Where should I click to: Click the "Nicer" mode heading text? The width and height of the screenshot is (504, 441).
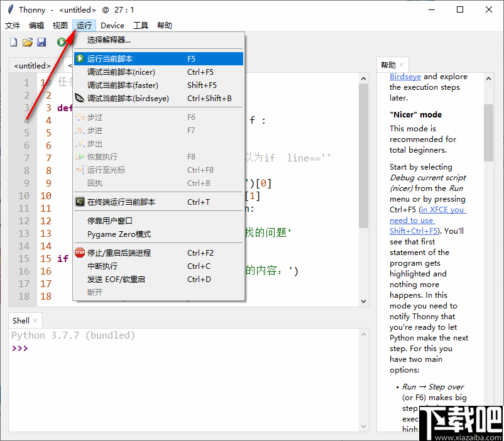415,115
